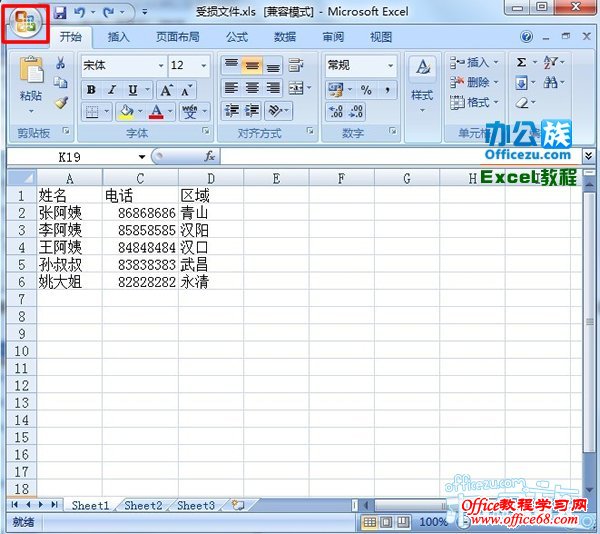Expand the Name Box dropdown
Screen dimensions: 600x534
[142, 157]
